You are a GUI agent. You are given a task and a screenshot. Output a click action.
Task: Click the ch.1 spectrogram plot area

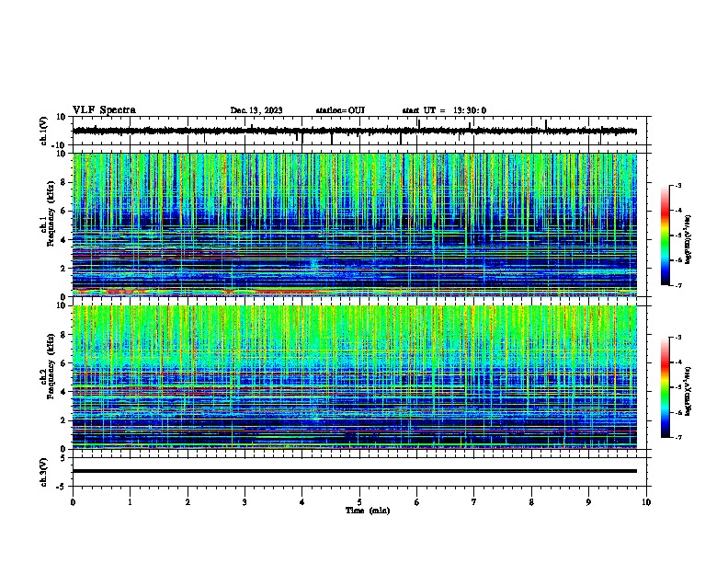coord(354,224)
